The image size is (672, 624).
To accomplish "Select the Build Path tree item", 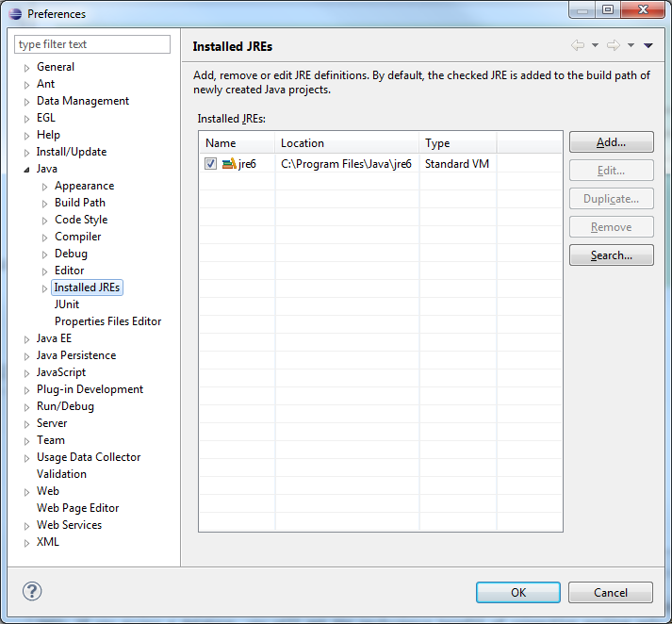I will (x=80, y=203).
